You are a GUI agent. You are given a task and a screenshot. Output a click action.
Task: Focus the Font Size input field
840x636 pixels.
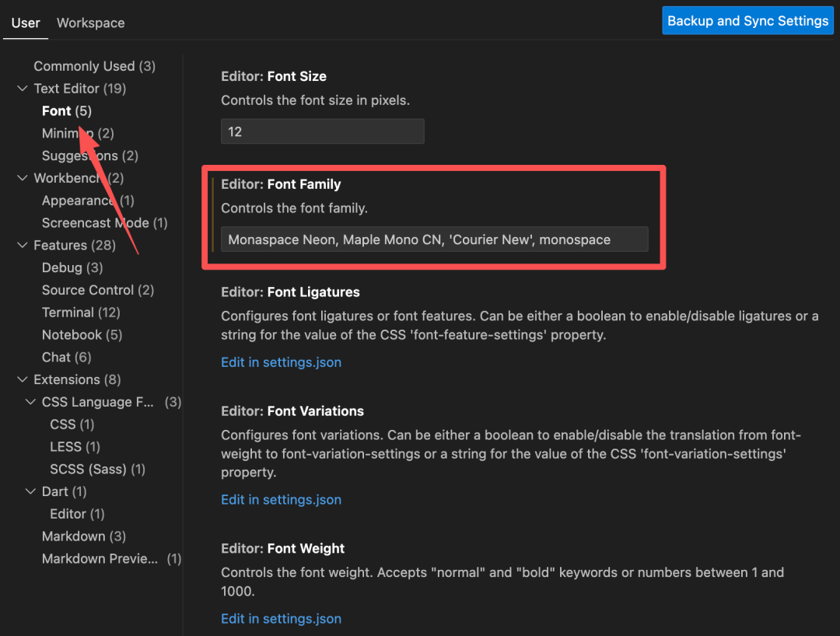(x=323, y=131)
